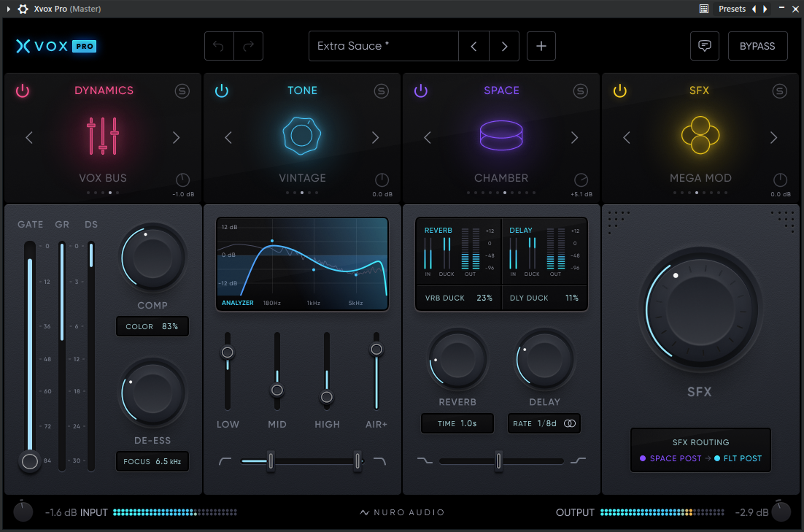The height and width of the screenshot is (532, 804).
Task: Click the plus icon to add preset
Action: tap(541, 46)
